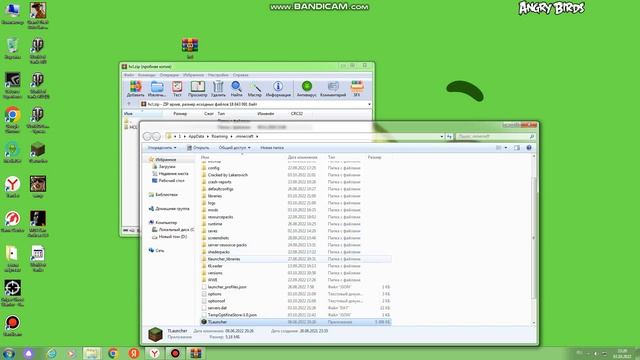The image size is (640, 360).
Task: Click the Explorer search field
Action: (x=495, y=136)
